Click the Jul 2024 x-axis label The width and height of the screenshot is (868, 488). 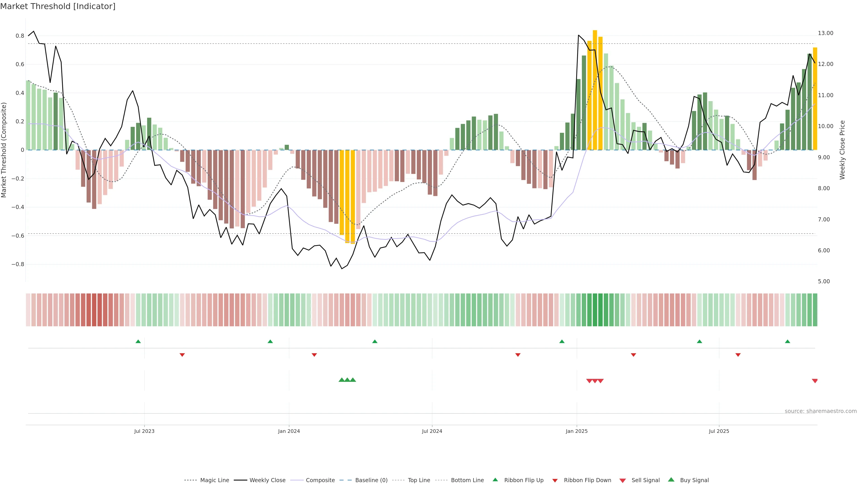coord(432,431)
